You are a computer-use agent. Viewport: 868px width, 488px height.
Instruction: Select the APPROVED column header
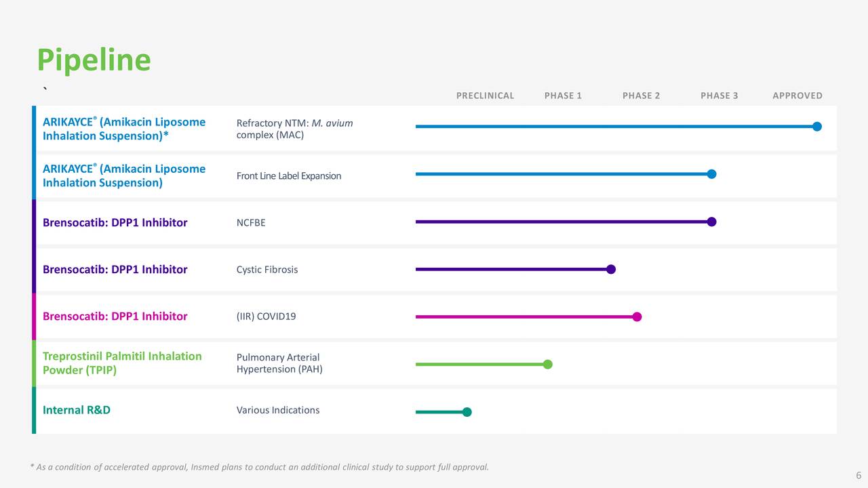(797, 96)
